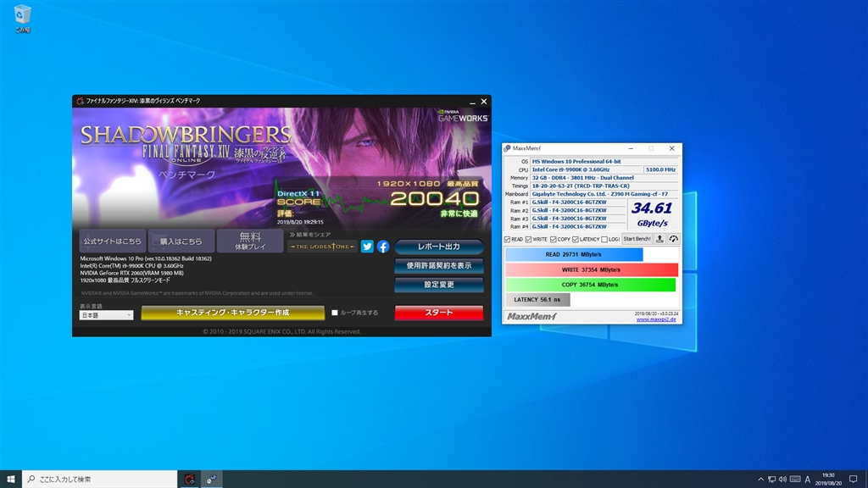Start the benchmark with スタート

point(439,313)
